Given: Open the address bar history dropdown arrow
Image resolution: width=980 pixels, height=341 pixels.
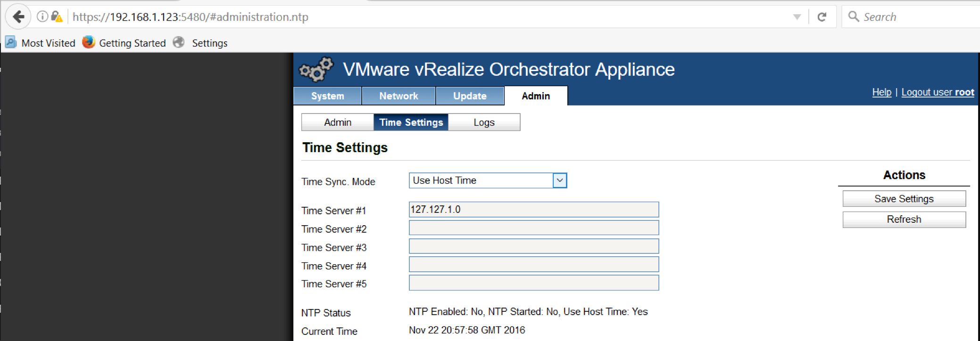Looking at the screenshot, I should (797, 17).
